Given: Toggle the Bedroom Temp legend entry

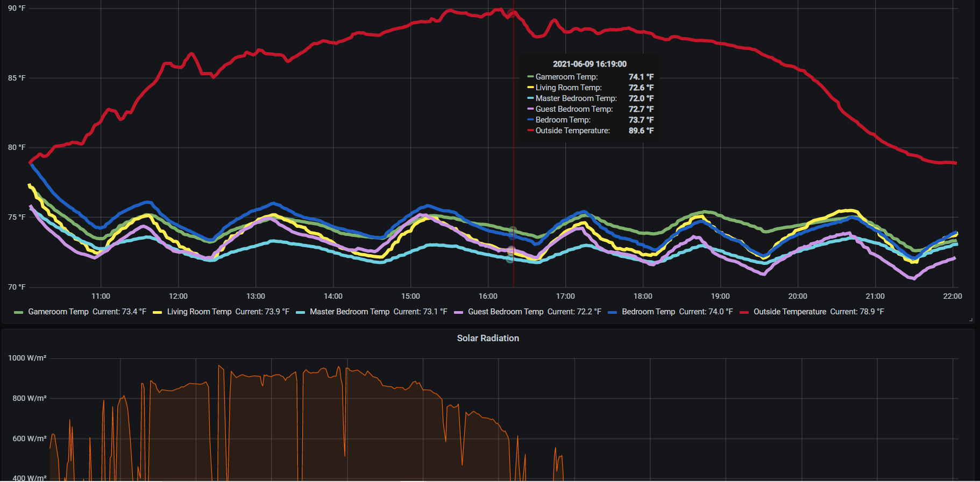Looking at the screenshot, I should point(648,312).
